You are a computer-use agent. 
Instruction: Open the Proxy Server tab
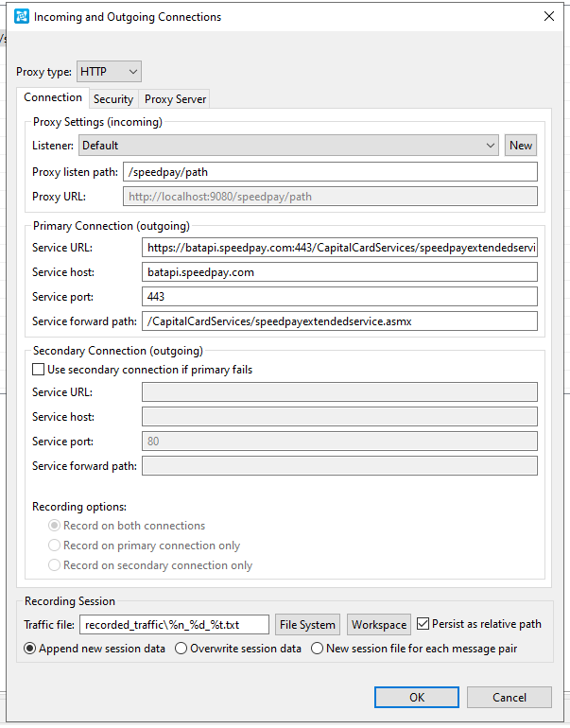click(x=175, y=99)
